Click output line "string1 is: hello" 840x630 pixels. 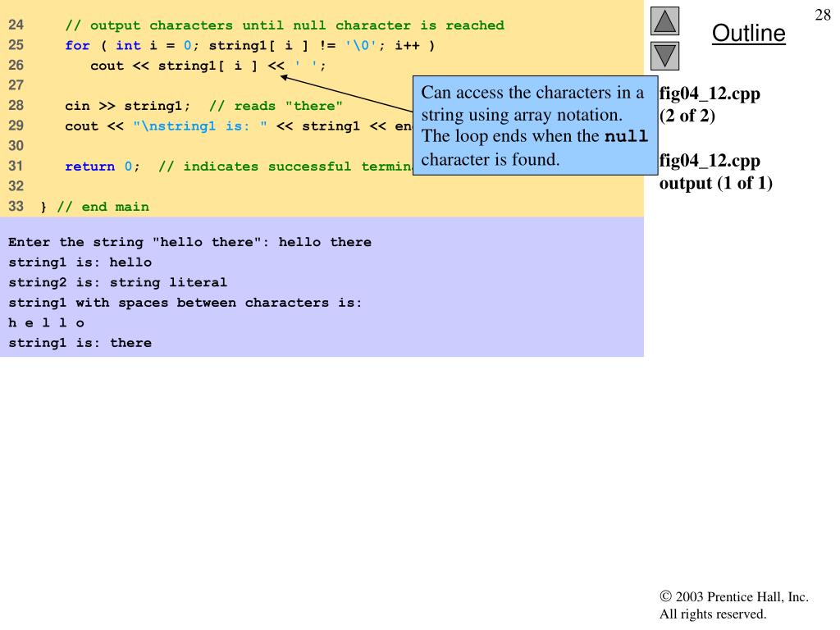click(x=80, y=262)
